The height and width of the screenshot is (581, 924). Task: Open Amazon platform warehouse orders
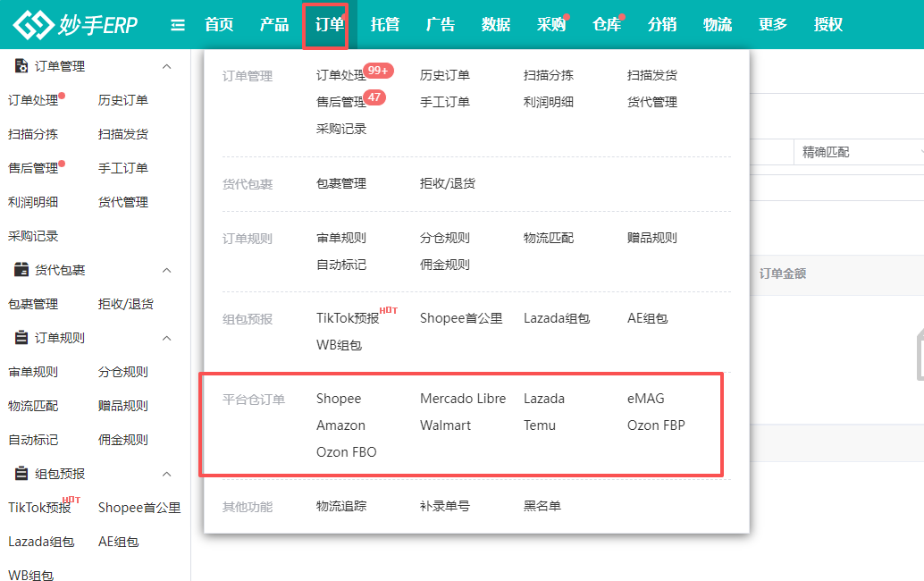coord(340,425)
